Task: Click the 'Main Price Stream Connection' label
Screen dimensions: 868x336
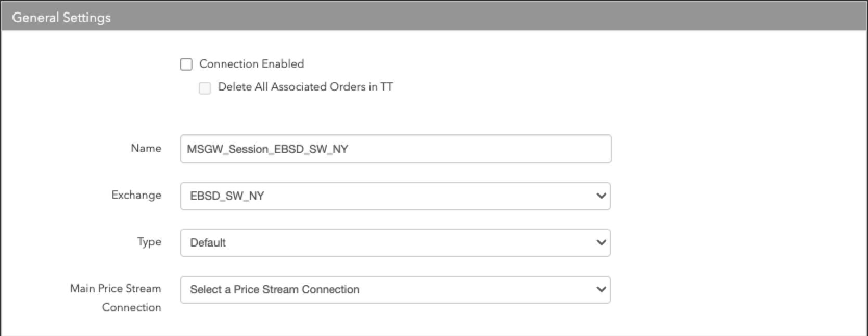Action: pyautogui.click(x=116, y=298)
